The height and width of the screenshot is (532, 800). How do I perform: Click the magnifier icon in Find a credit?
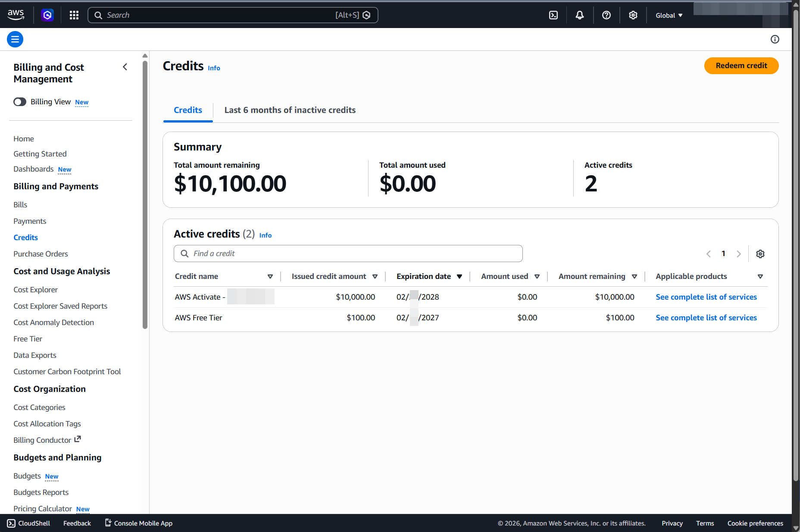click(x=184, y=253)
